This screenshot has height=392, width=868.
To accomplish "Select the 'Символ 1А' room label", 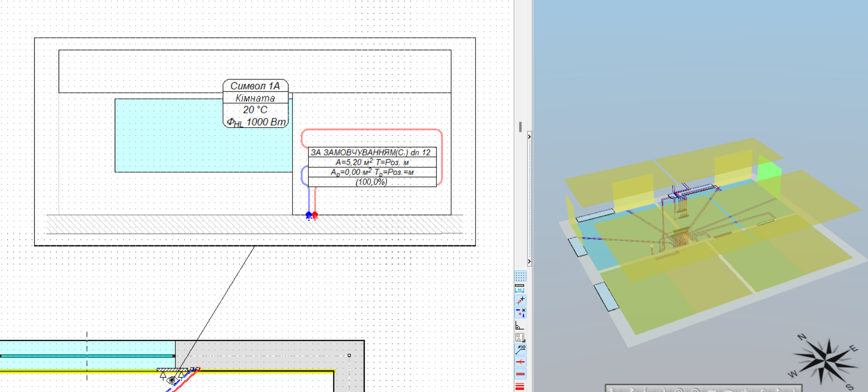I will click(255, 86).
